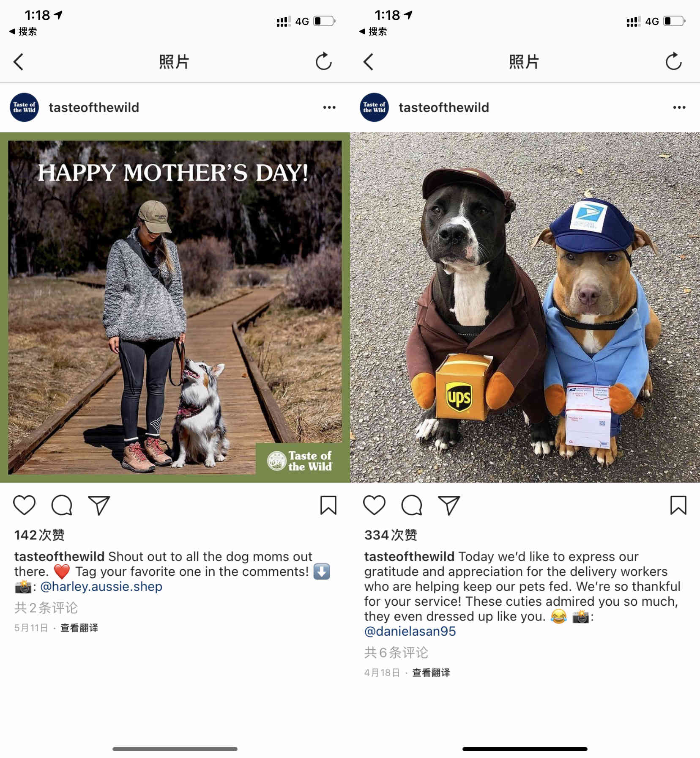Open @harley.aussie.shep profile link
700x758 pixels.
[101, 587]
